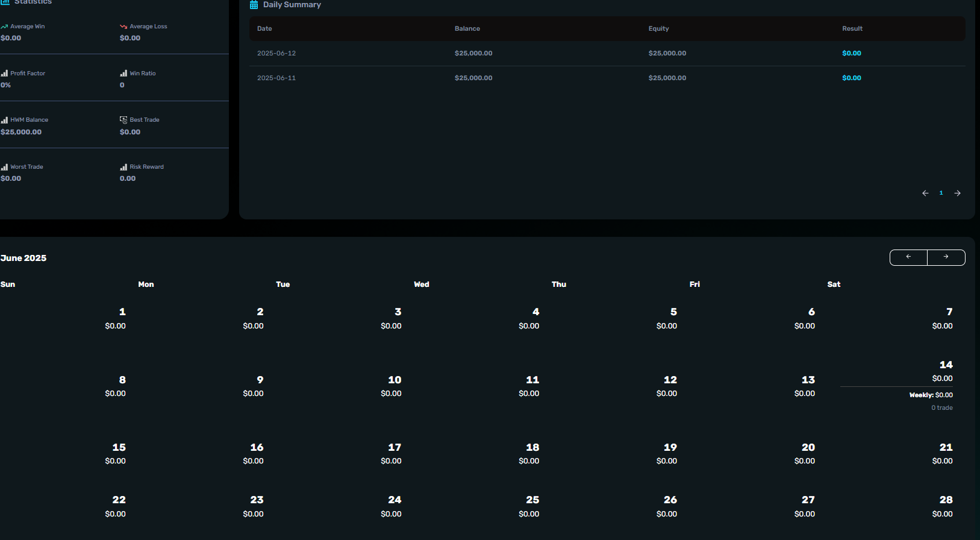Image resolution: width=980 pixels, height=540 pixels.
Task: Select page 1 in Daily Summary pagination
Action: 941,193
